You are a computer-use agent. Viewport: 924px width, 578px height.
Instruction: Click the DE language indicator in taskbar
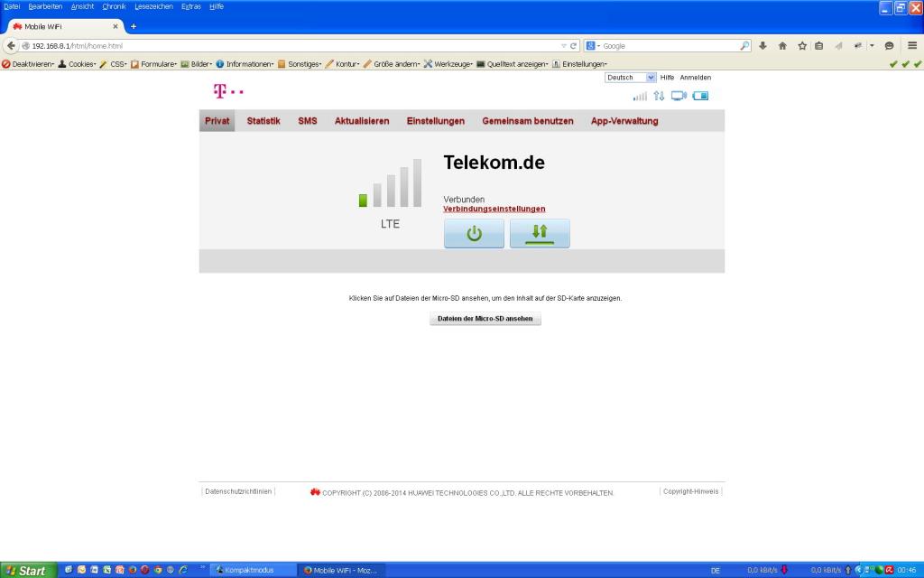coord(716,571)
